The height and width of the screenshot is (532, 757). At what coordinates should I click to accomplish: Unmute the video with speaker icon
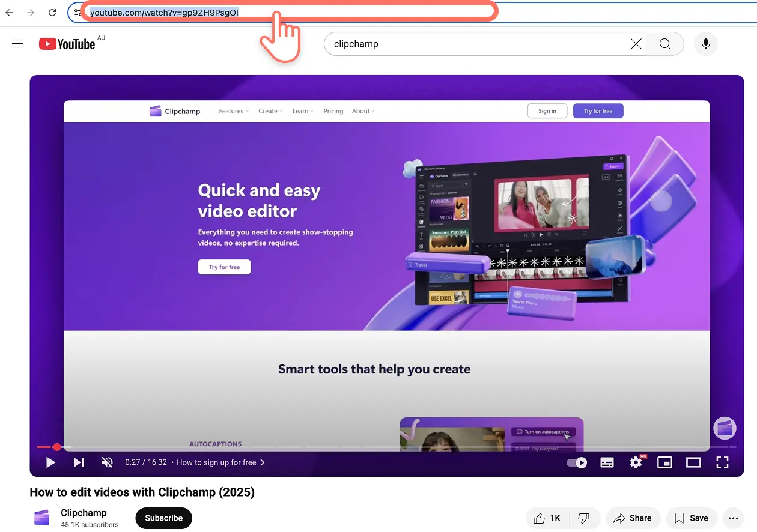pyautogui.click(x=107, y=462)
